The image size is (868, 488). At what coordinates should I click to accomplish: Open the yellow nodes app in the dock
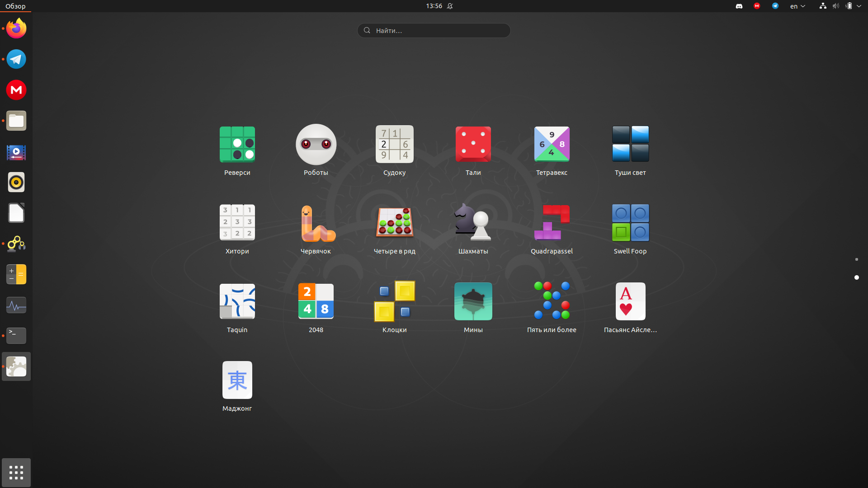16,244
